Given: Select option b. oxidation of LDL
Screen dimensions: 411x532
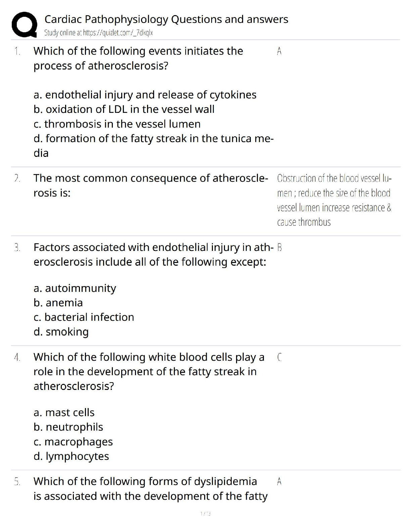Looking at the screenshot, I should tap(124, 109).
